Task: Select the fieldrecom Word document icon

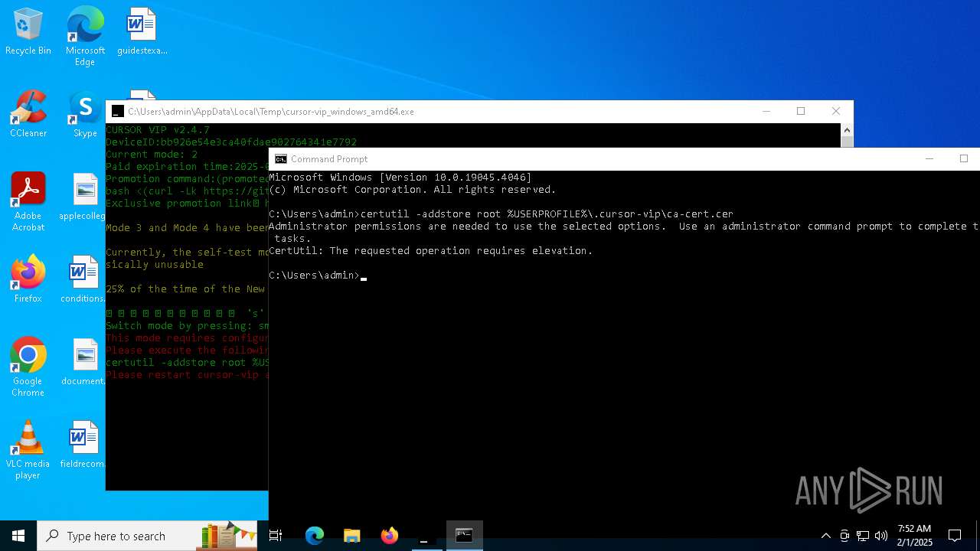Action: tap(83, 445)
